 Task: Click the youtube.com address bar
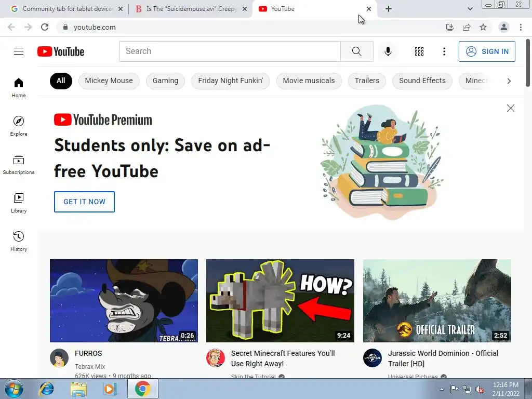click(251, 27)
